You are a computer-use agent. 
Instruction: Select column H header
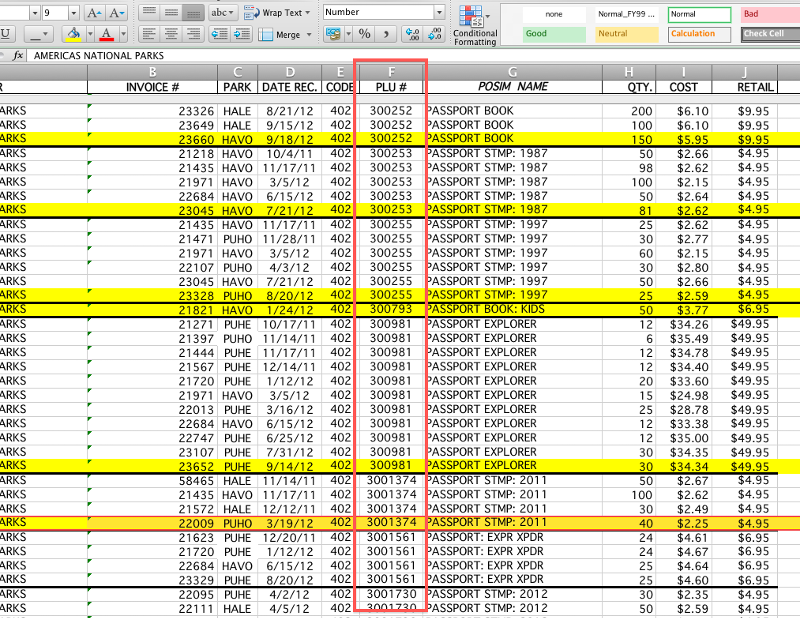point(629,72)
